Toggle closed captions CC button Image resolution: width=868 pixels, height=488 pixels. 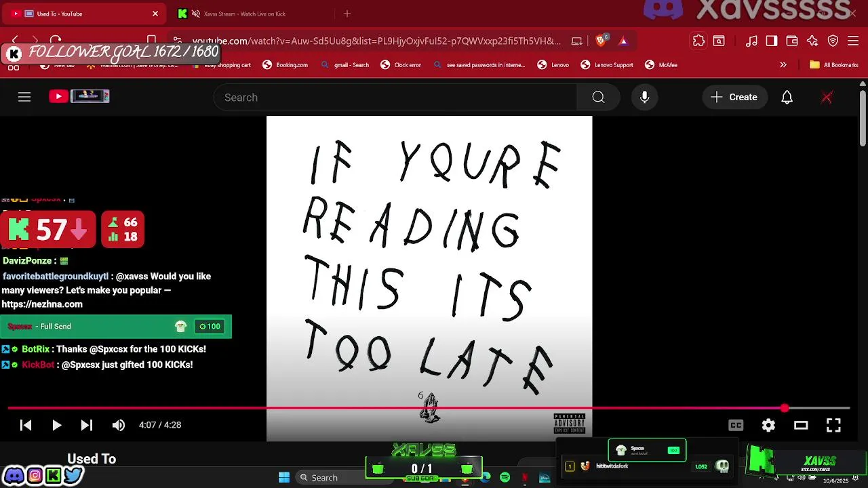tap(736, 425)
